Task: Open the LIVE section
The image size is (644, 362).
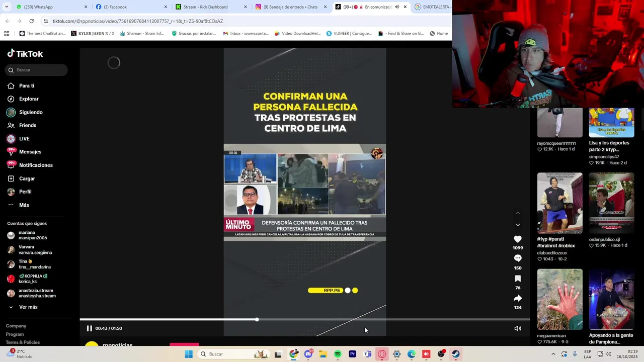Action: 24,139
